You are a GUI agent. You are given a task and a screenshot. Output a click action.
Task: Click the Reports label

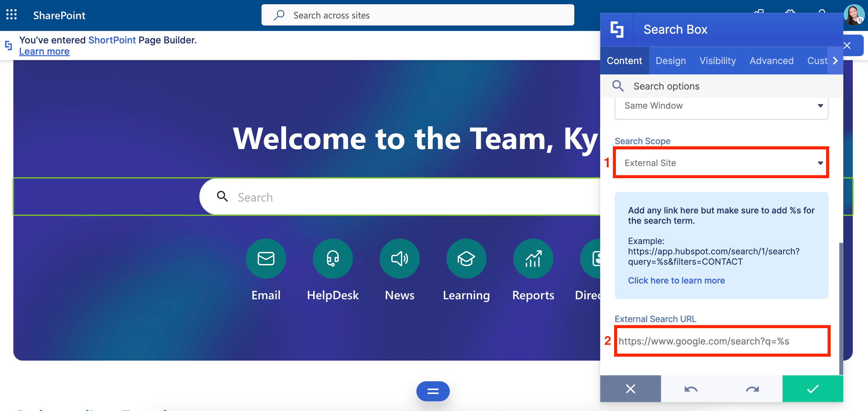(533, 295)
